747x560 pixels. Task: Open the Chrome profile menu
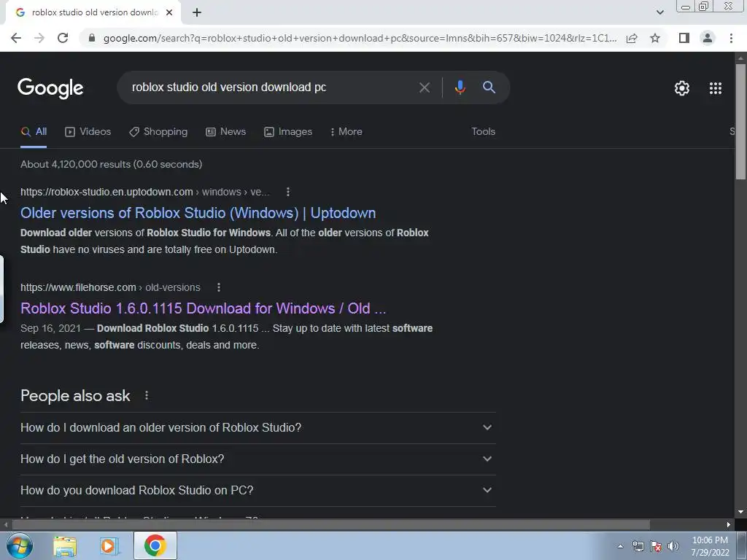708,38
